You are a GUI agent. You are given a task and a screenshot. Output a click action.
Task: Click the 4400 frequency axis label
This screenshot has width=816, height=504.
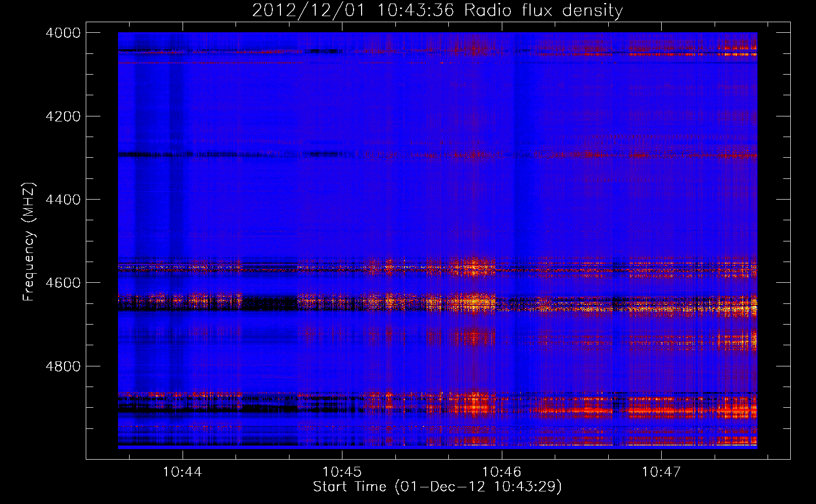coord(63,200)
